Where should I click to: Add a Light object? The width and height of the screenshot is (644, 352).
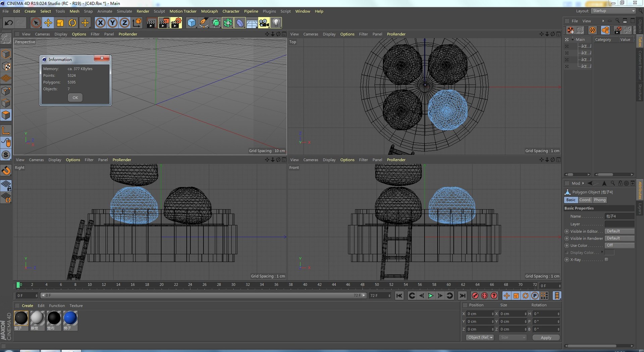tap(276, 23)
